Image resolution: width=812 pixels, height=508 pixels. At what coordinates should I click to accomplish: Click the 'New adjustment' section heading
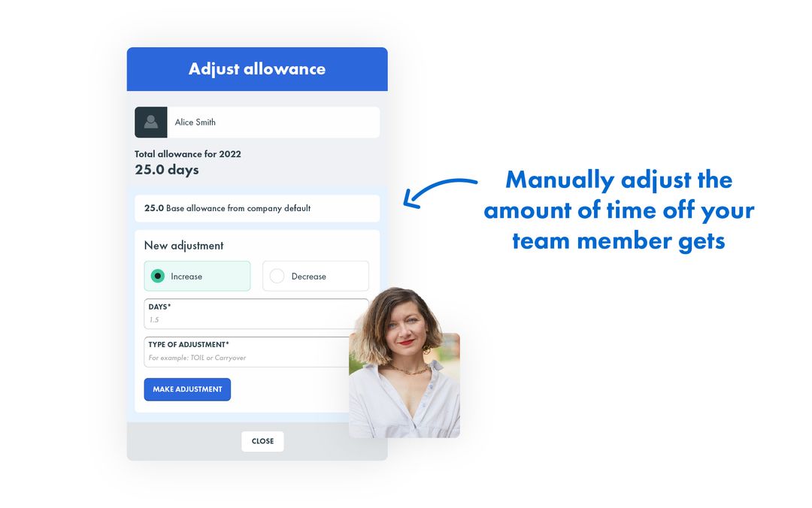tap(183, 246)
